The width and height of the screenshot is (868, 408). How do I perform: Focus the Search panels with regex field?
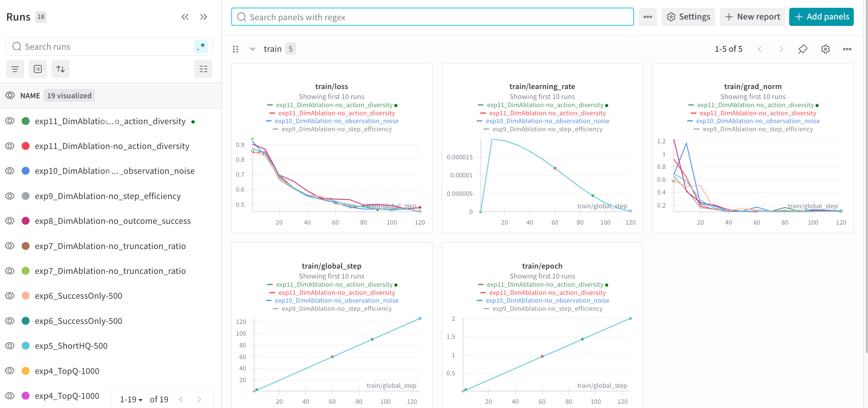432,17
